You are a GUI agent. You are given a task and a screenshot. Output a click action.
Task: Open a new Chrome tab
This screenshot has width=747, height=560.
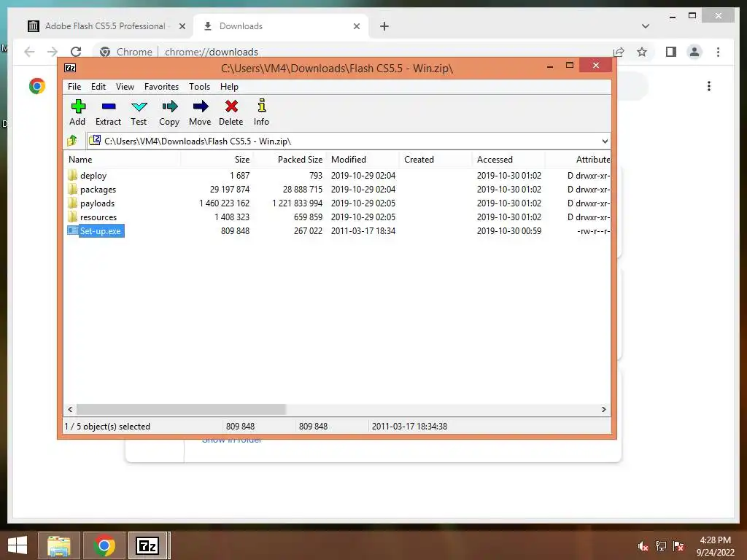point(384,26)
